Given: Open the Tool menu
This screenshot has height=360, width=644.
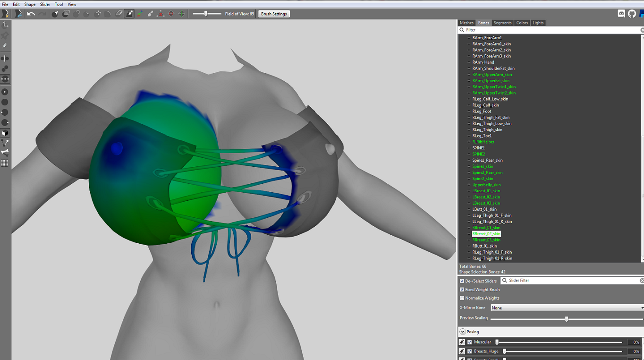Looking at the screenshot, I should [59, 4].
